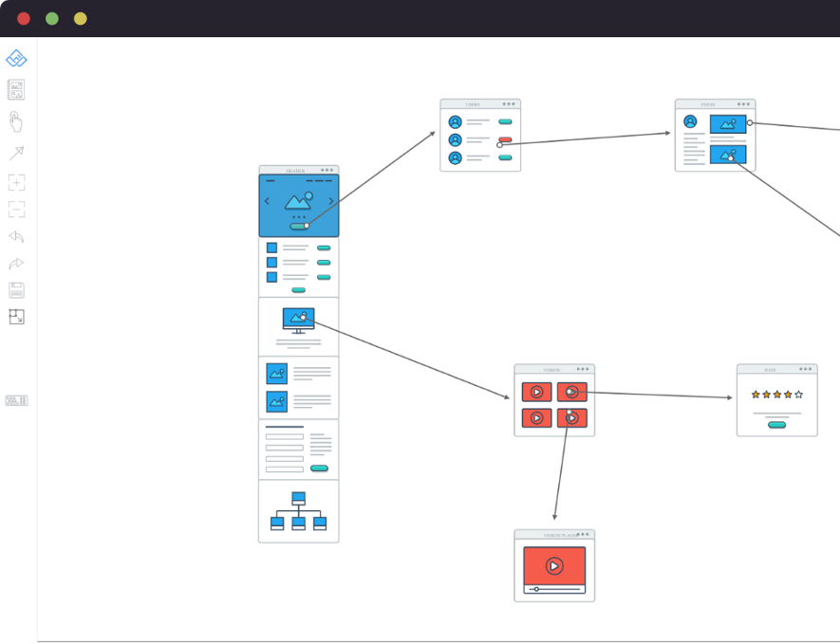This screenshot has height=644, width=840.
Task: Click the scale frame tool icon
Action: point(16,317)
